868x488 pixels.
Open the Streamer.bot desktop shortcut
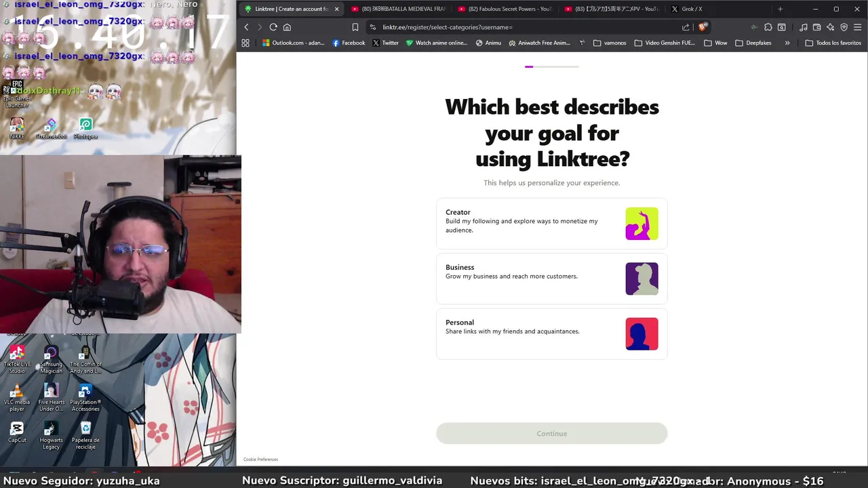[52, 128]
